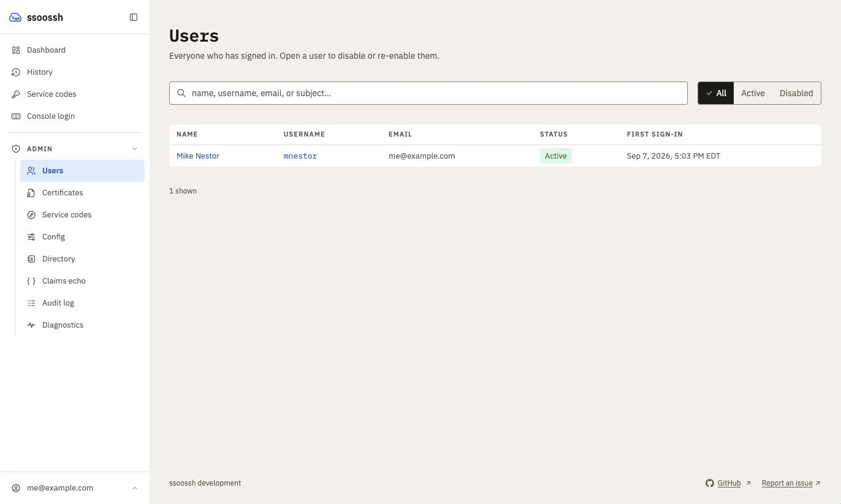The height and width of the screenshot is (504, 841).
Task: Click the top Service codes key icon
Action: click(16, 94)
